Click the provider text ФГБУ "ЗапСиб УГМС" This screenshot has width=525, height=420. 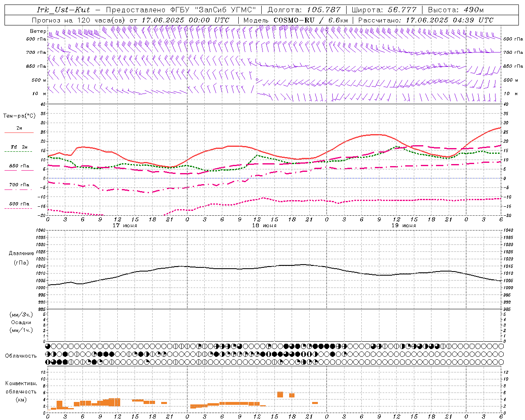coord(213,10)
